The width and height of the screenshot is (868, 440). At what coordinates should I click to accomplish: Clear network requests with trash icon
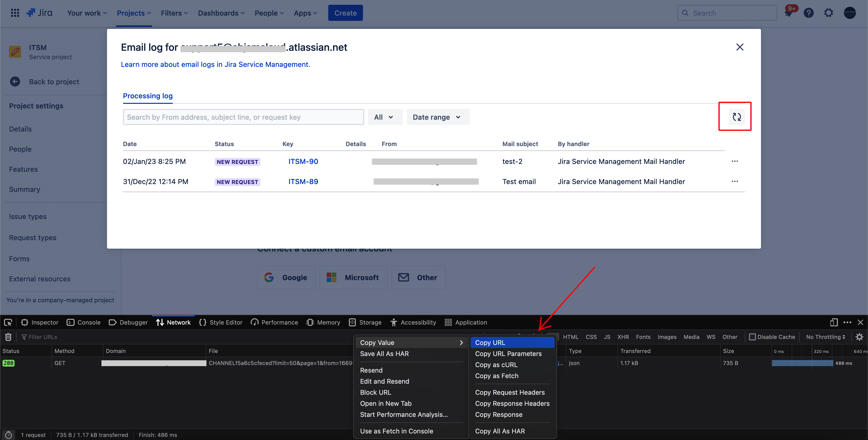9,337
